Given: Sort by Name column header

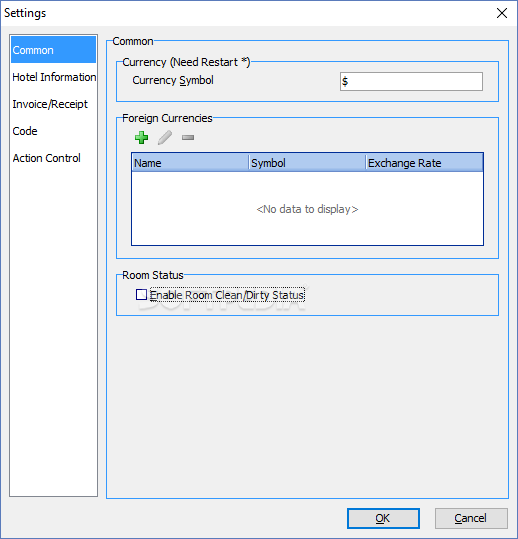Looking at the screenshot, I should [x=190, y=163].
